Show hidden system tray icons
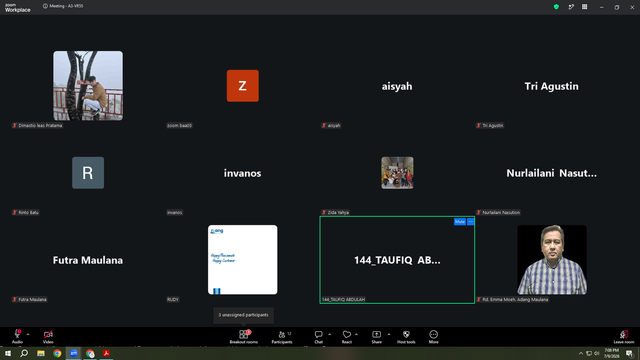The image size is (640, 360). tap(581, 353)
